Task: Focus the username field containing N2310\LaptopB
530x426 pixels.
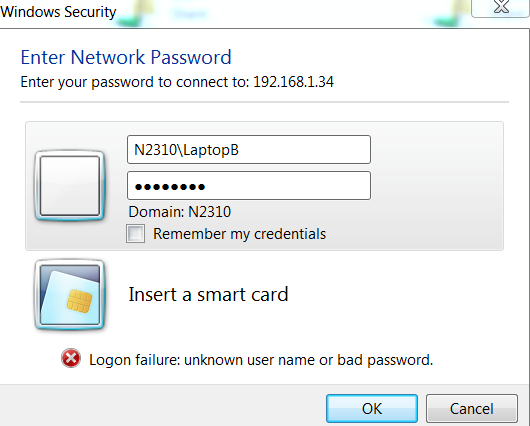Action: pos(249,150)
